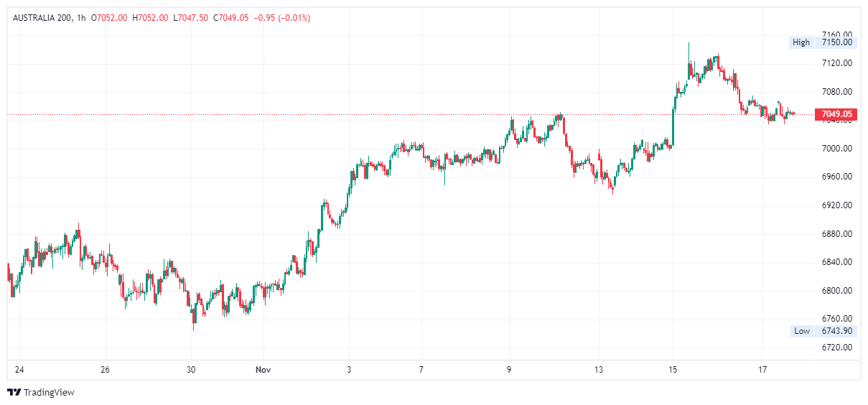Viewport: 868px width, 405px height.
Task: Select the 15 date on time axis
Action: click(673, 370)
